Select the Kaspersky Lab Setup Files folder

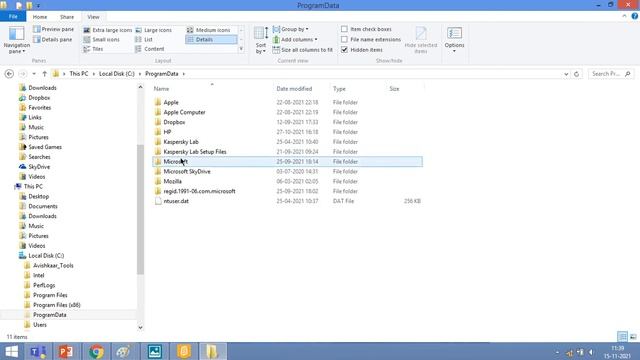point(195,152)
